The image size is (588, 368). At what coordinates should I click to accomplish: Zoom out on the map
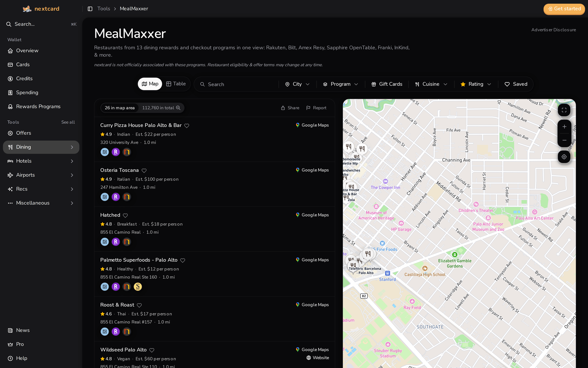click(x=564, y=140)
